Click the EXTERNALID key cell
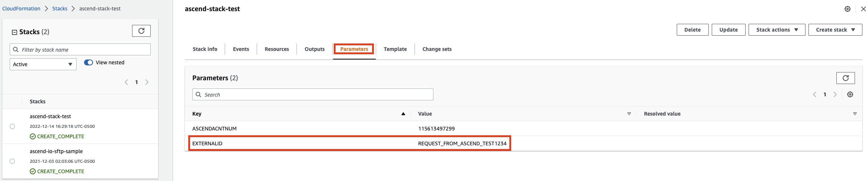 click(207, 143)
